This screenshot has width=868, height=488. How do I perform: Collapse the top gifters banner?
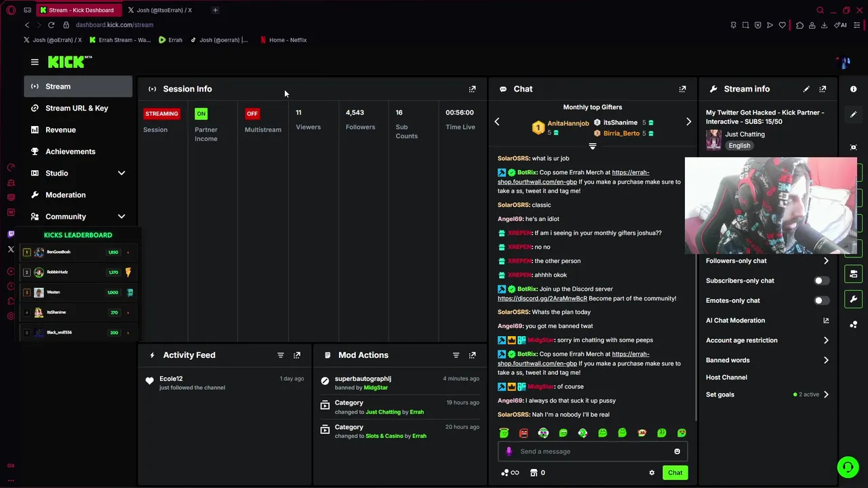point(593,146)
